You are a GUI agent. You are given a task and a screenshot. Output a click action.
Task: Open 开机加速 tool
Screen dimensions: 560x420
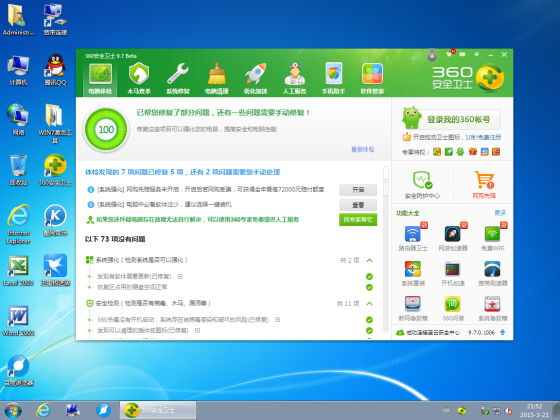453,273
